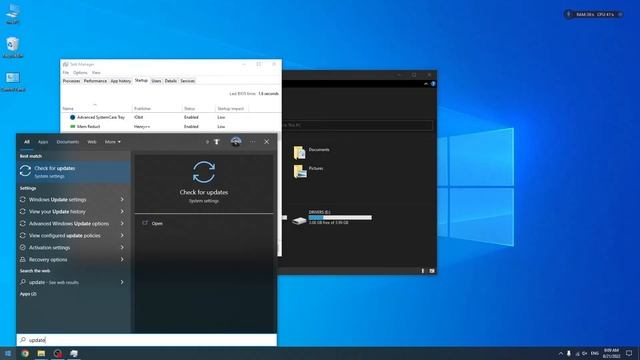Open Options menu in Task Manager

[80, 73]
